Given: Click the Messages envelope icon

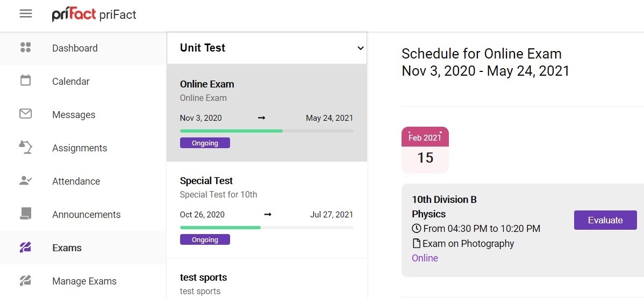Looking at the screenshot, I should 25,114.
